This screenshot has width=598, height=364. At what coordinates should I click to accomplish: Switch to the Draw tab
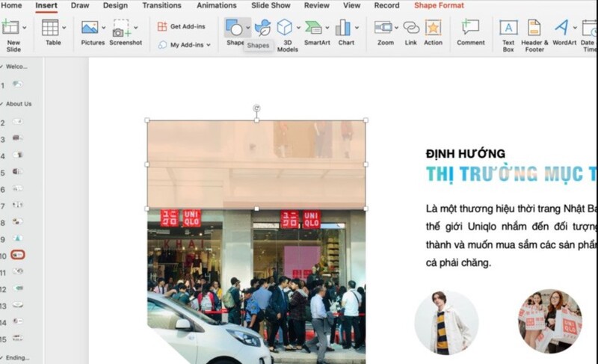point(80,5)
